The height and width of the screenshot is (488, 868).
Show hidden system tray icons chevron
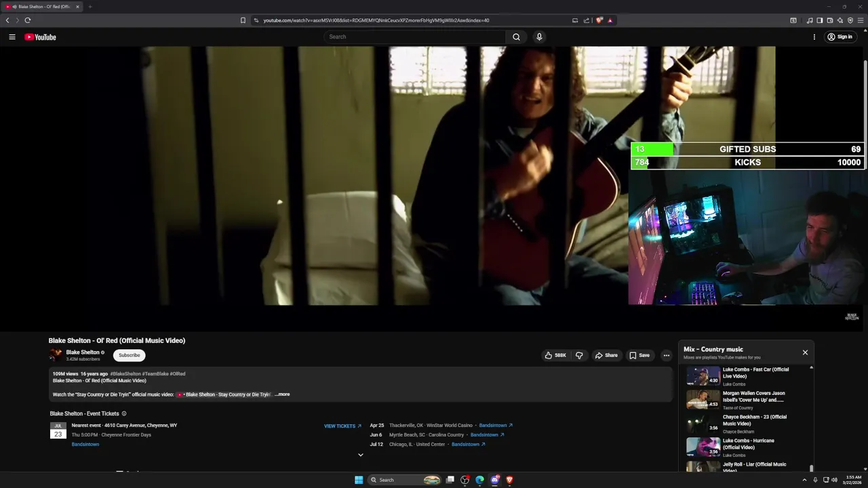coord(805,480)
